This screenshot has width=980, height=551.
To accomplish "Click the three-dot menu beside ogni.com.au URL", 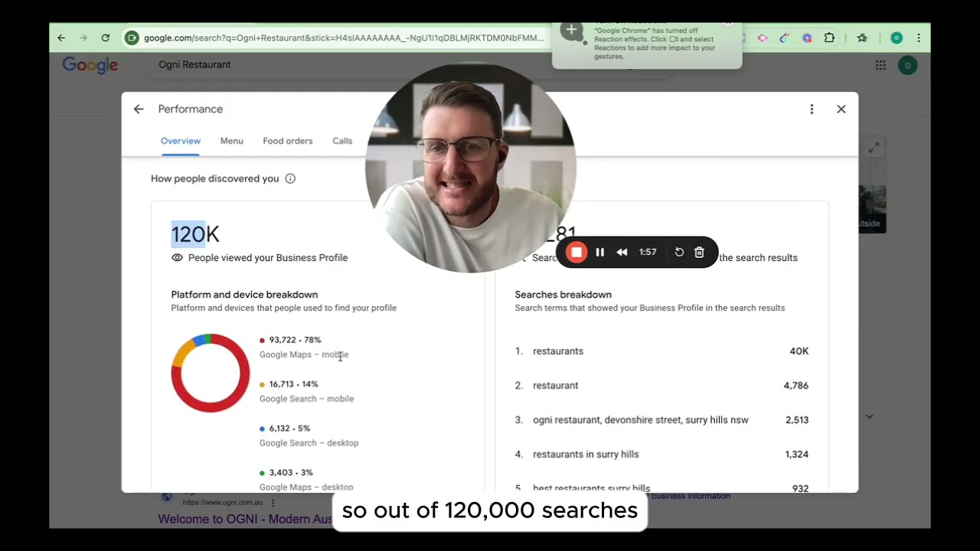I will pyautogui.click(x=273, y=503).
